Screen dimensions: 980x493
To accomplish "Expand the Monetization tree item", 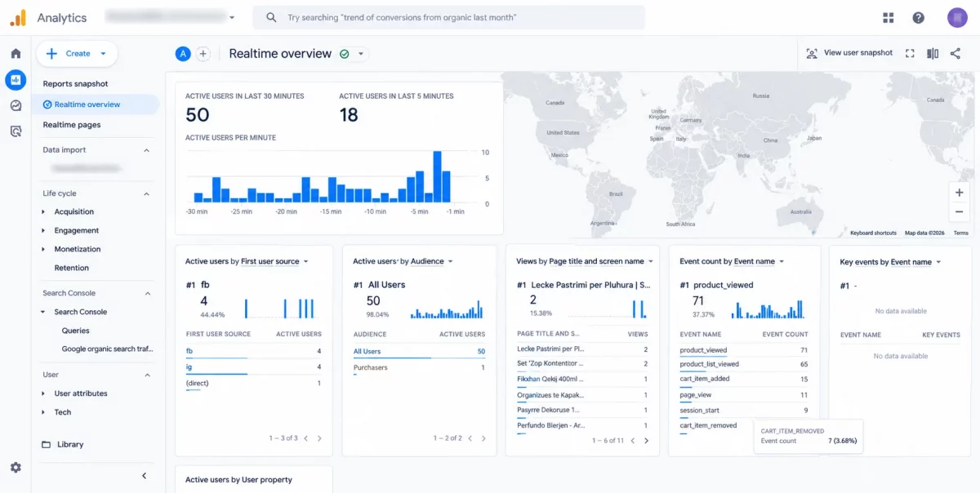I will [x=44, y=249].
